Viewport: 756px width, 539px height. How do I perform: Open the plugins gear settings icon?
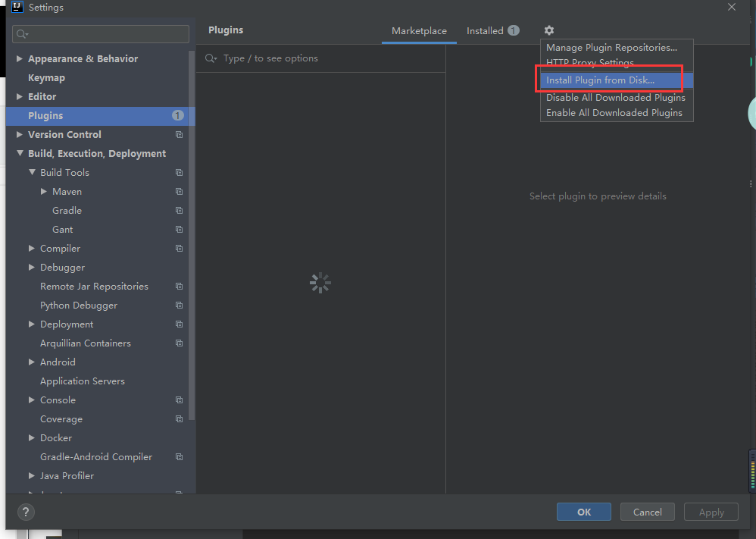tap(548, 30)
